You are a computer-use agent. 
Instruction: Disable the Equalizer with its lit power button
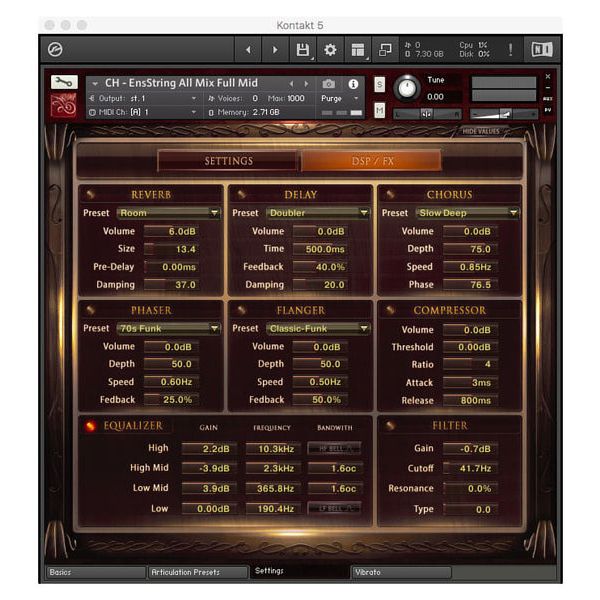pyautogui.click(x=90, y=426)
